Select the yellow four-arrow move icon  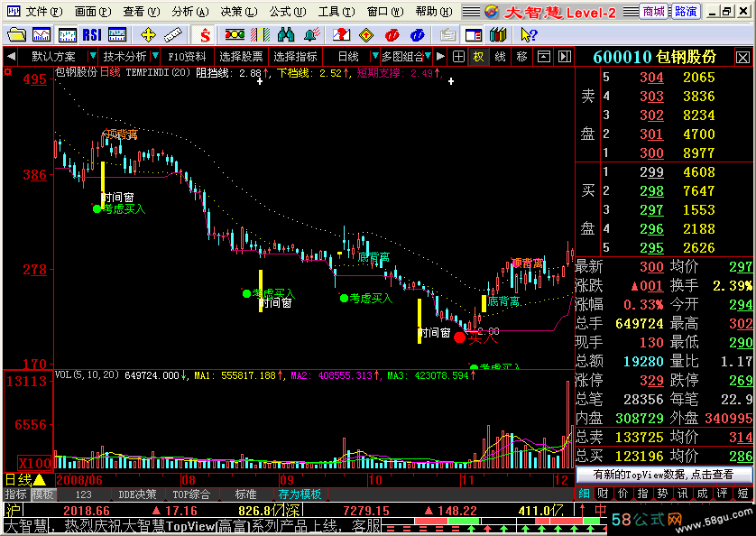point(148,34)
